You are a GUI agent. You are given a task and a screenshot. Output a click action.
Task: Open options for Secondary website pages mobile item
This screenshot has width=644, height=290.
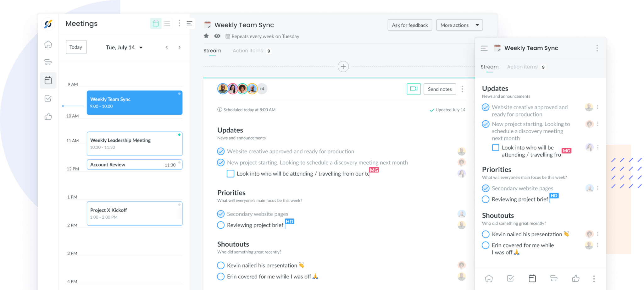tap(597, 188)
